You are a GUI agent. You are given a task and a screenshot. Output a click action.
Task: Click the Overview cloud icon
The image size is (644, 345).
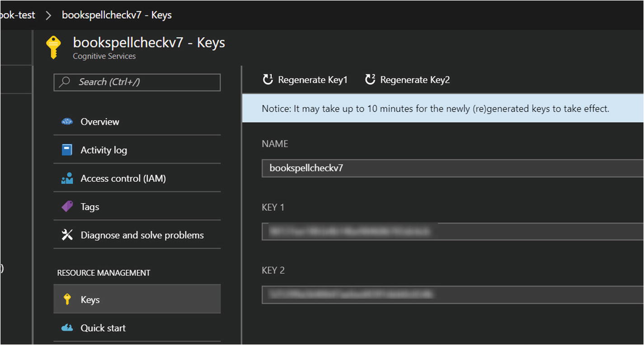coord(67,122)
